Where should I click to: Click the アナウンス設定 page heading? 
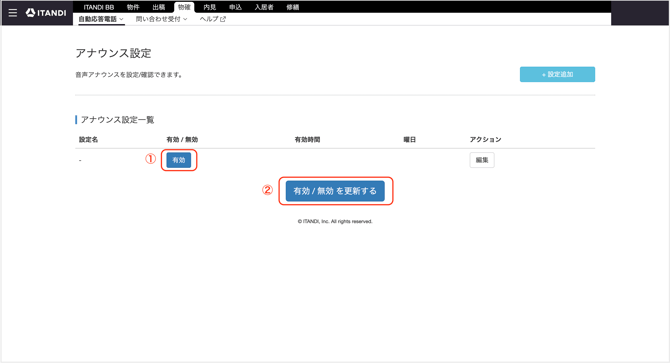[113, 53]
